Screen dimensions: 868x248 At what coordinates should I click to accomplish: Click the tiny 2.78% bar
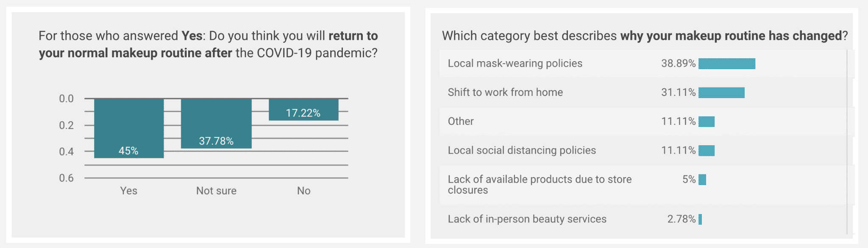pos(700,219)
